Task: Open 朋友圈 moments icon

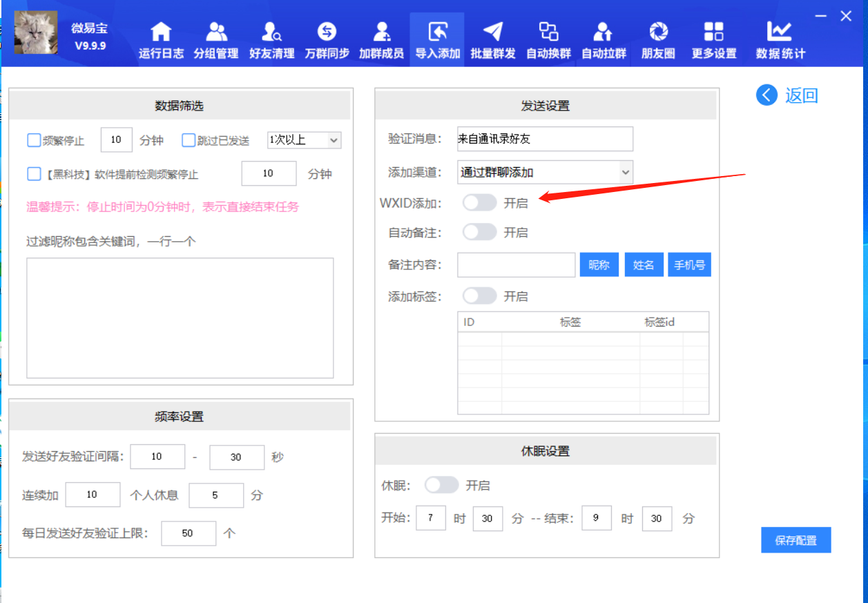Action: (658, 32)
